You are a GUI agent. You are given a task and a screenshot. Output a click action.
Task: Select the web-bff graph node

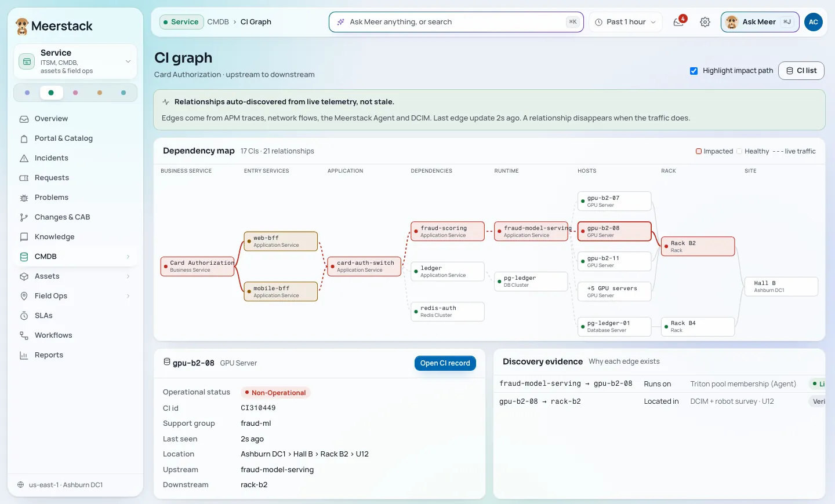(x=281, y=242)
